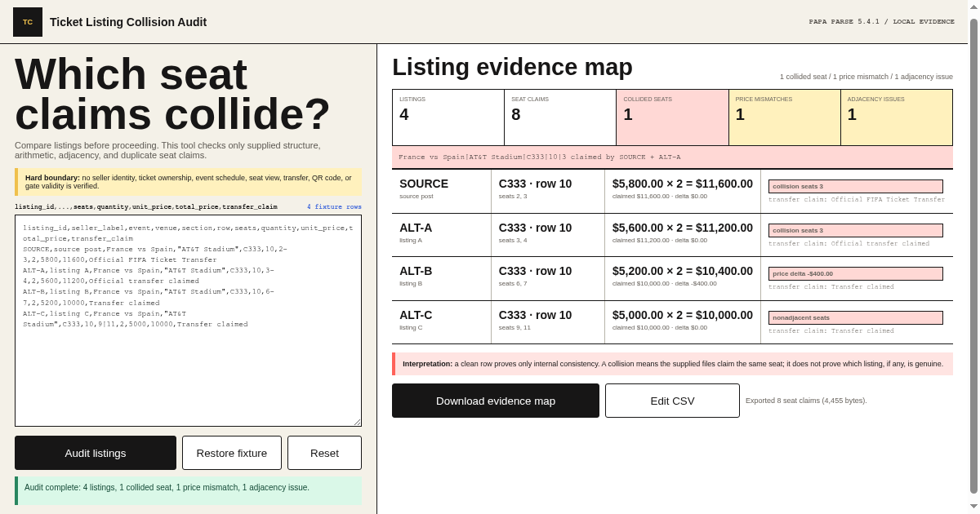Click the vertical page scrollbar thumb
The image size is (980, 514).
[973, 256]
